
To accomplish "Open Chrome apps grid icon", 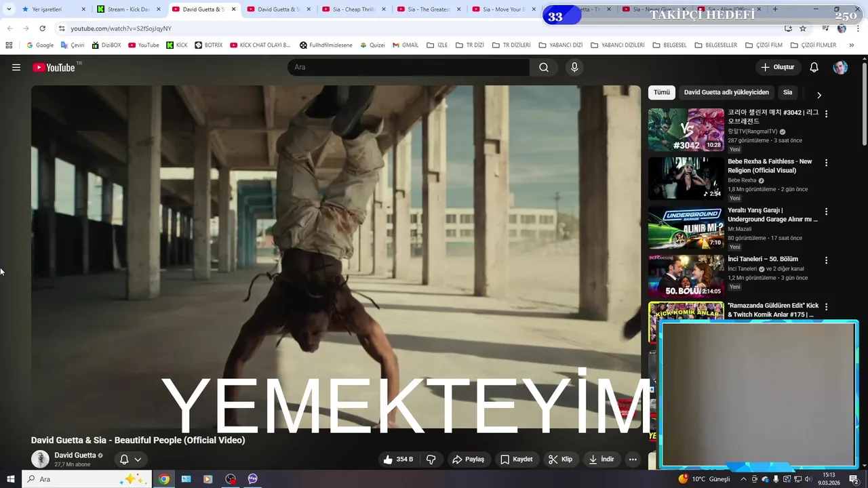I will 9,45.
